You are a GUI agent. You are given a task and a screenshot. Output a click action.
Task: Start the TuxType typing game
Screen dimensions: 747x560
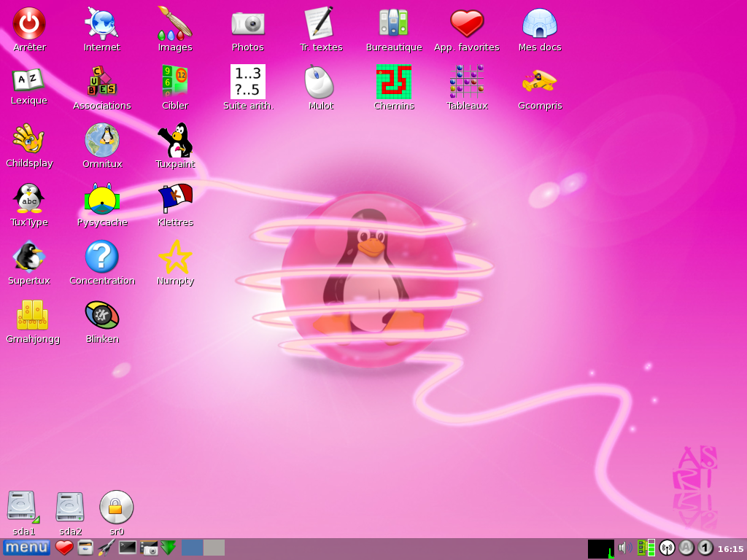coord(29,198)
